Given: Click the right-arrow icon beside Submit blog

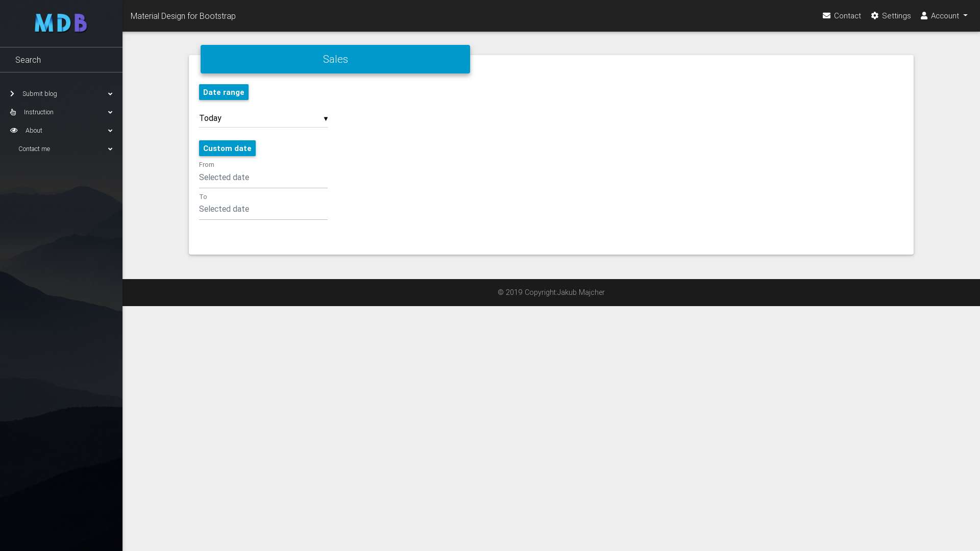Looking at the screenshot, I should click(12, 94).
